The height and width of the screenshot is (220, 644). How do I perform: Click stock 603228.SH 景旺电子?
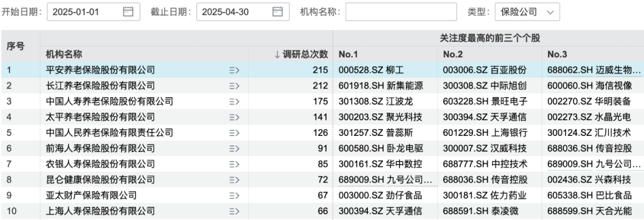click(x=485, y=101)
